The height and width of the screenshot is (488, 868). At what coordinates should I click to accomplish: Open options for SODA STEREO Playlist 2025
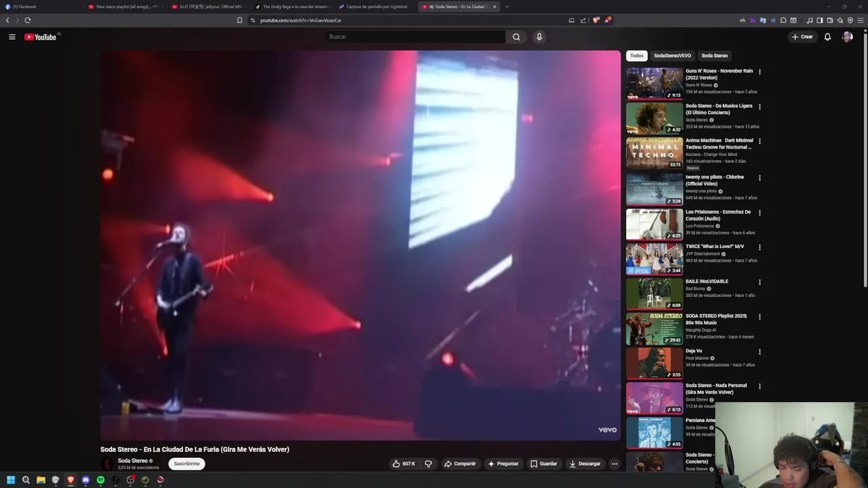click(759, 317)
